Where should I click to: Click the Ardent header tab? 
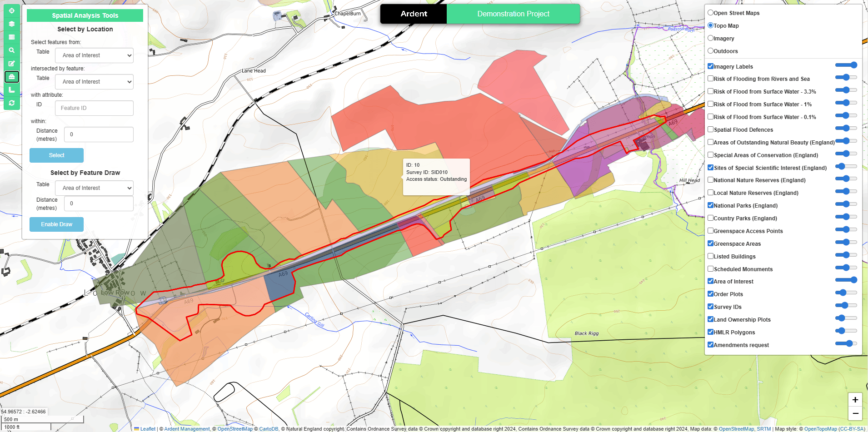[x=414, y=14]
